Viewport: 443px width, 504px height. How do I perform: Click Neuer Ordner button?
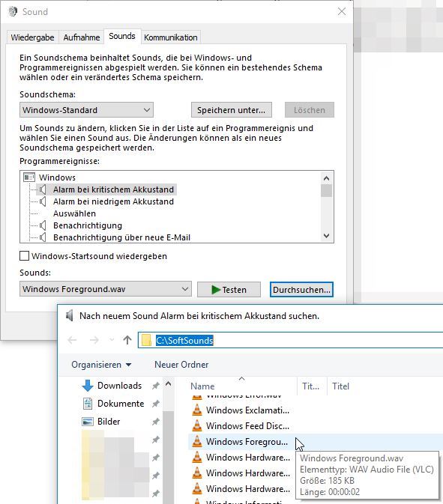181,365
